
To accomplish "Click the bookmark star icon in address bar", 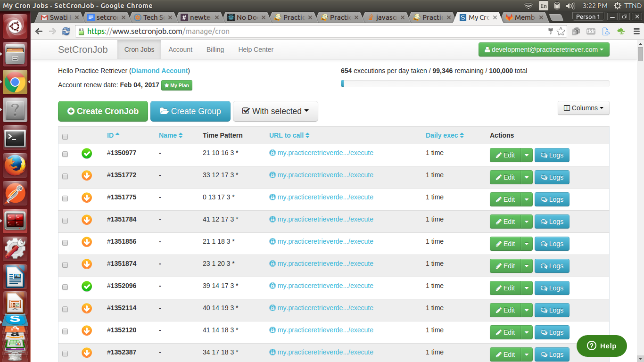I will click(561, 32).
